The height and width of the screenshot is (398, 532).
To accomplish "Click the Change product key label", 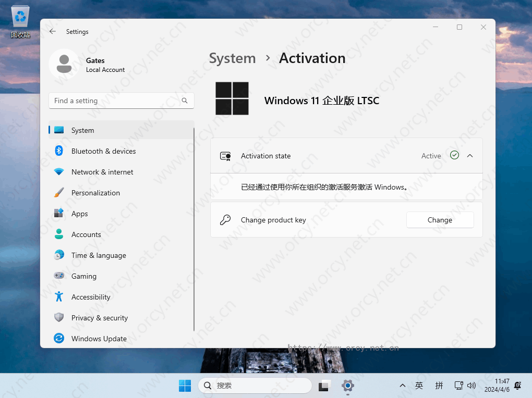I will point(273,220).
